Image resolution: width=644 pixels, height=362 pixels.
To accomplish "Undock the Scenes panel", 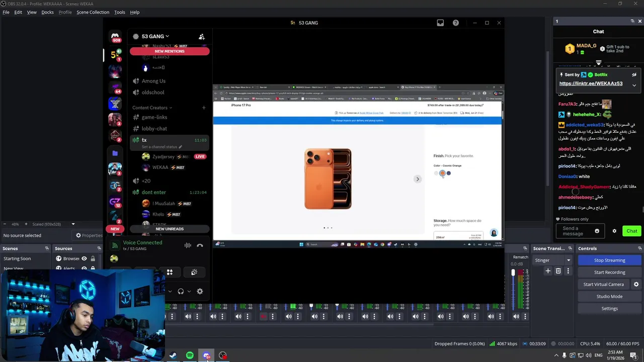I will tap(47, 248).
